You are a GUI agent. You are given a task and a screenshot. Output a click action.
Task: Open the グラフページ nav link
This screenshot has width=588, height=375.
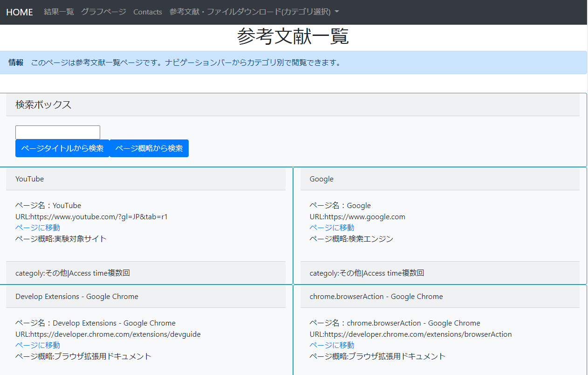103,12
